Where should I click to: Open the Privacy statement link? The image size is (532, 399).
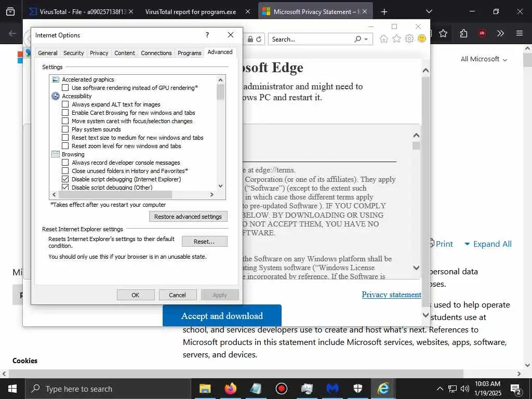pos(391,295)
